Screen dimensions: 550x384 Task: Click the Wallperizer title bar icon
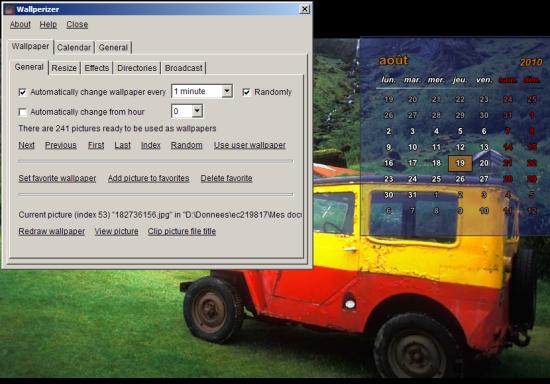(x=9, y=9)
